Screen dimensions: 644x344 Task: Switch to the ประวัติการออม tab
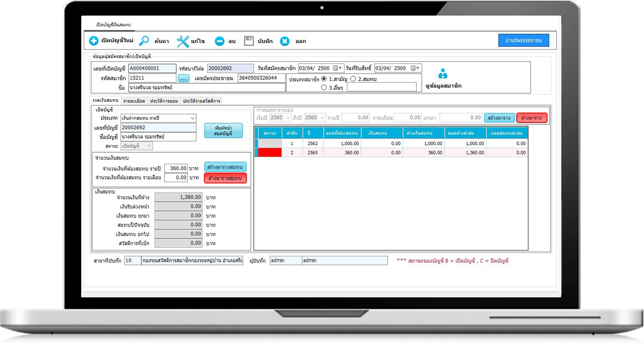pyautogui.click(x=164, y=101)
